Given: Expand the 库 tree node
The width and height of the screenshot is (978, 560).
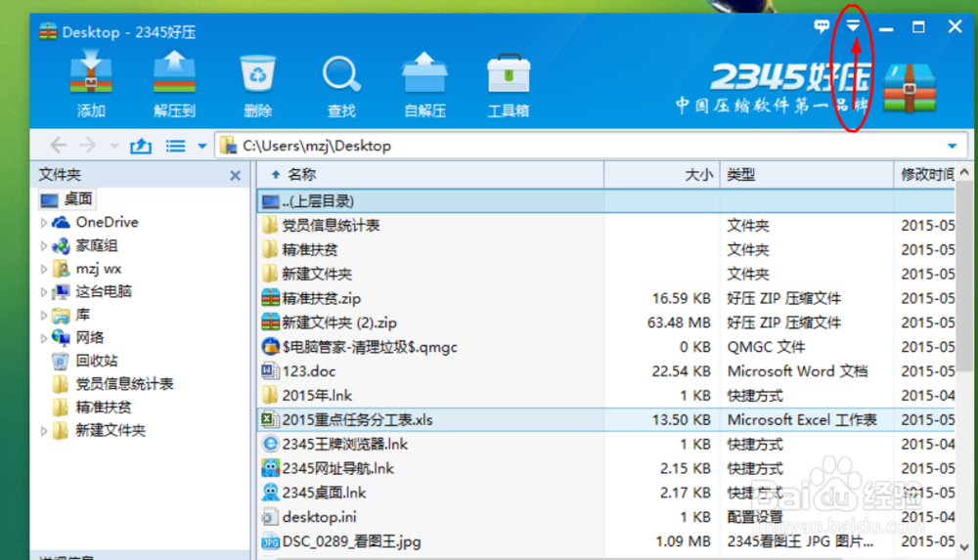Looking at the screenshot, I should click(43, 315).
